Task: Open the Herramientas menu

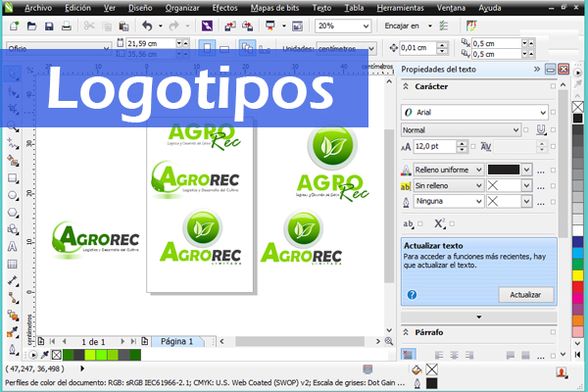Action: pos(400,8)
